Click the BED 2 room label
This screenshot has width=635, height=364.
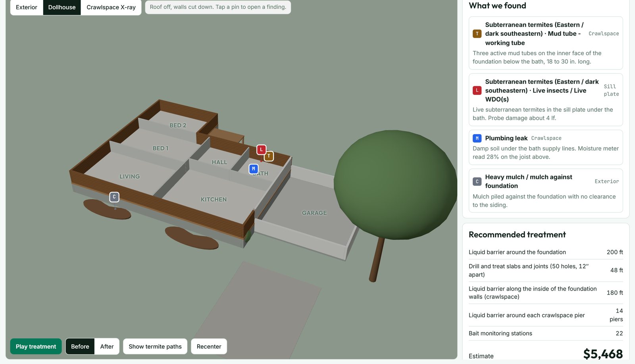click(x=178, y=125)
